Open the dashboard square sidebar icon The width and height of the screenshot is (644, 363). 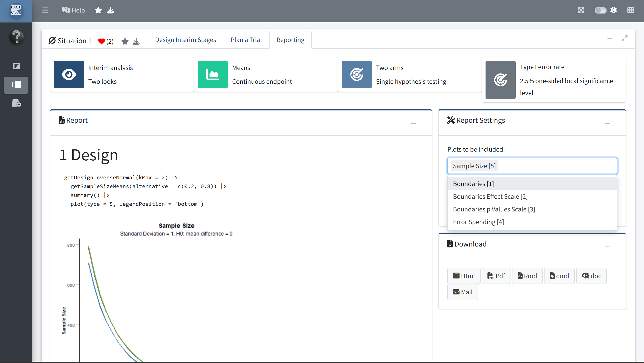coord(16,66)
